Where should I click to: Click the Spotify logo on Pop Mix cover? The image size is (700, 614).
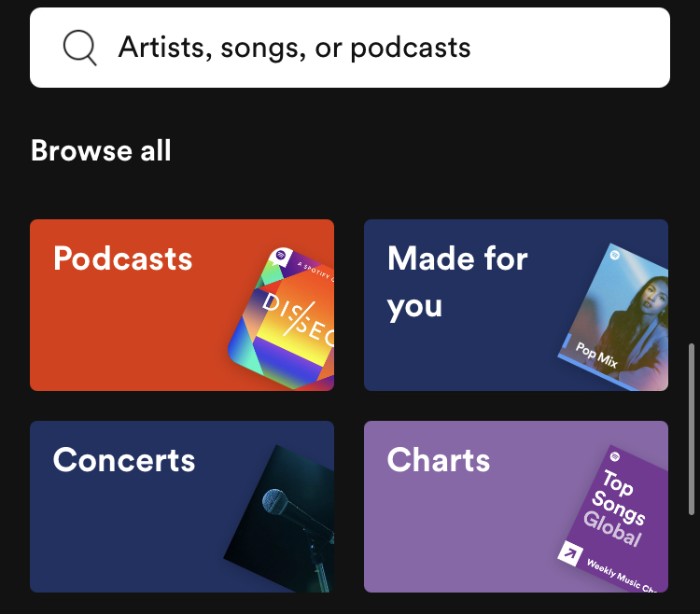(615, 256)
